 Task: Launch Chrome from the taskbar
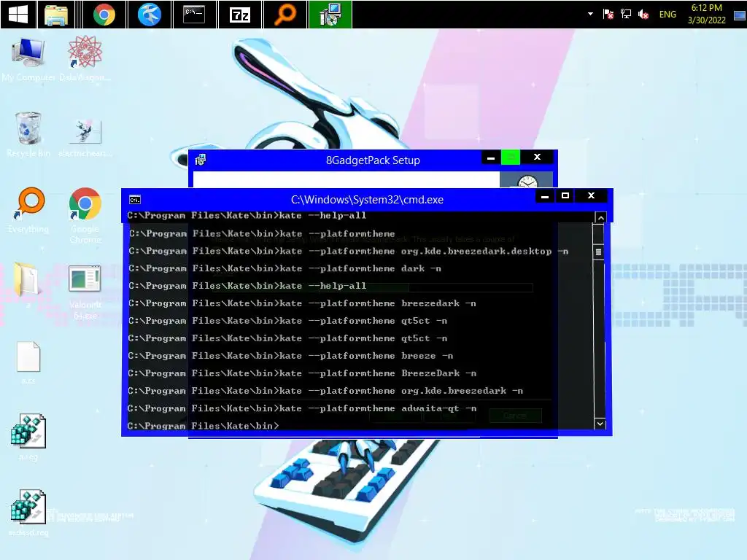pyautogui.click(x=104, y=15)
